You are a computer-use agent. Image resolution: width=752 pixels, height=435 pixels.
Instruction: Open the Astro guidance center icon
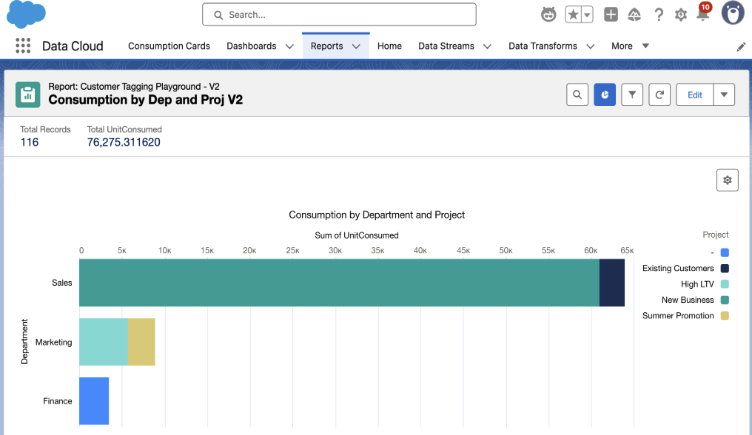[x=548, y=15]
